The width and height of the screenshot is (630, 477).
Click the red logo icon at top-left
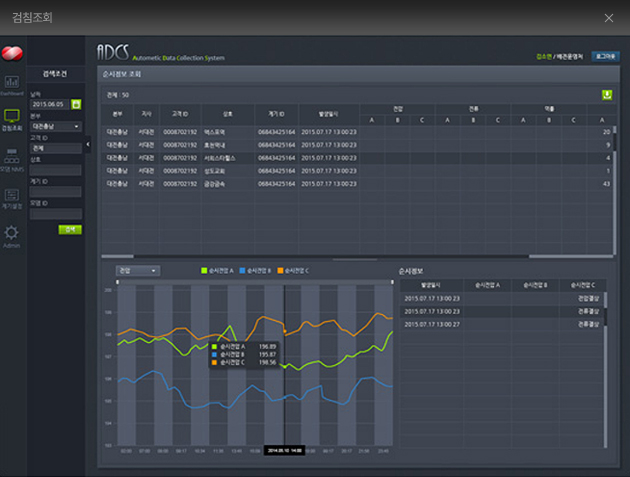(12, 53)
